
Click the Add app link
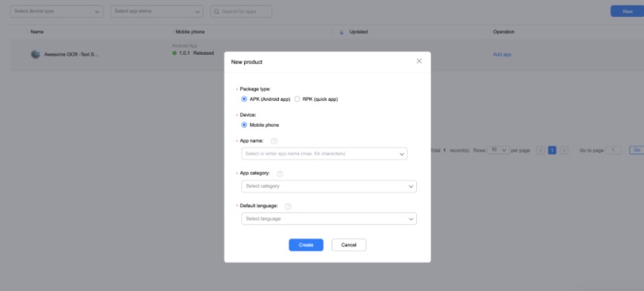pyautogui.click(x=502, y=54)
